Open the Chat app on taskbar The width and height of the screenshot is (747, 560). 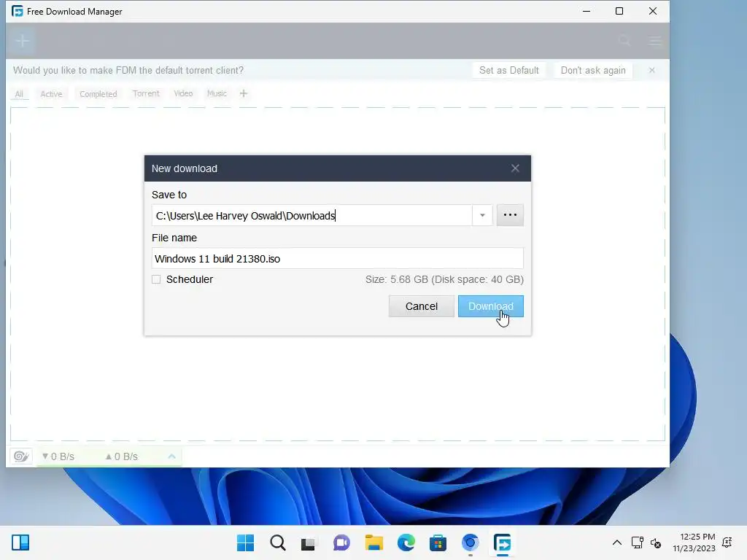coord(341,542)
